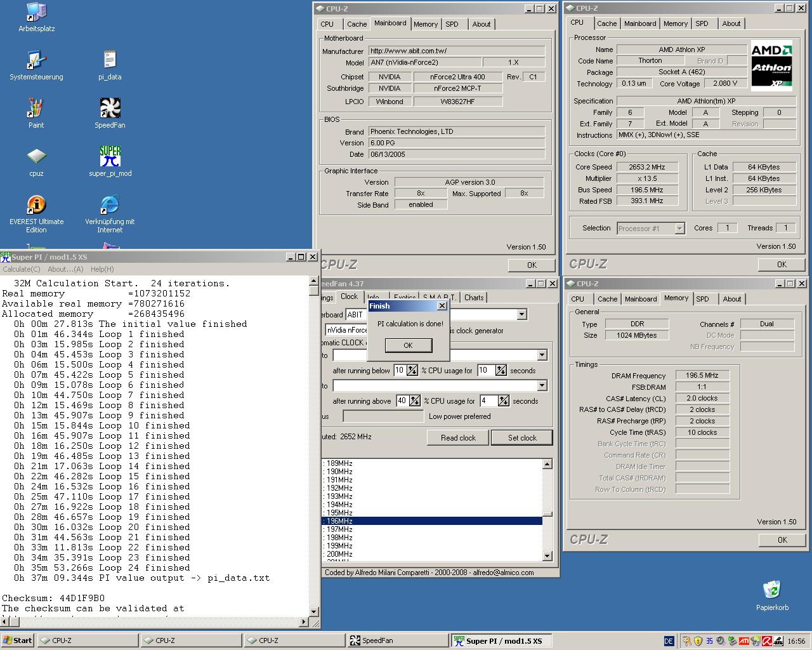Click the Super PI title bar icon
The width and height of the screenshot is (812, 650).
tap(6, 257)
